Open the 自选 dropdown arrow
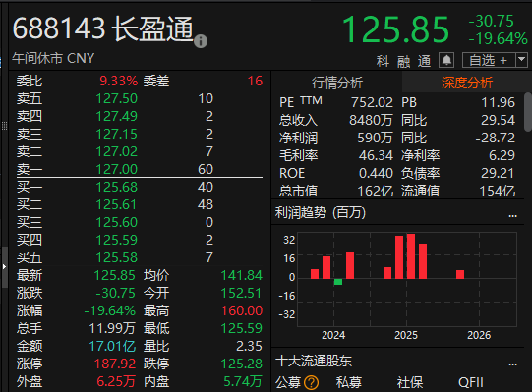Image resolution: width=532 pixels, height=392 pixels. click(x=521, y=60)
